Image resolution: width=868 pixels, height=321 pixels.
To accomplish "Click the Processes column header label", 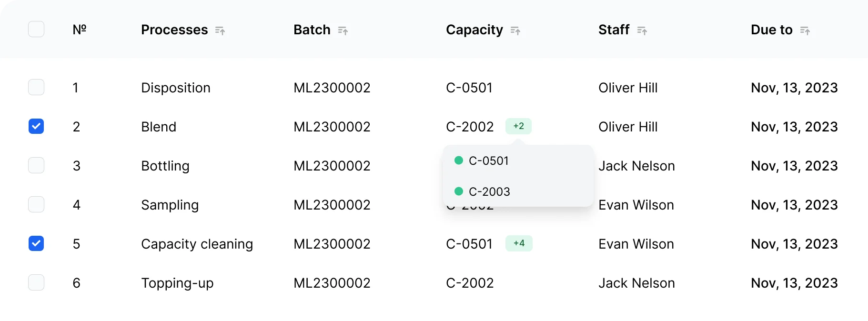I will pyautogui.click(x=174, y=30).
